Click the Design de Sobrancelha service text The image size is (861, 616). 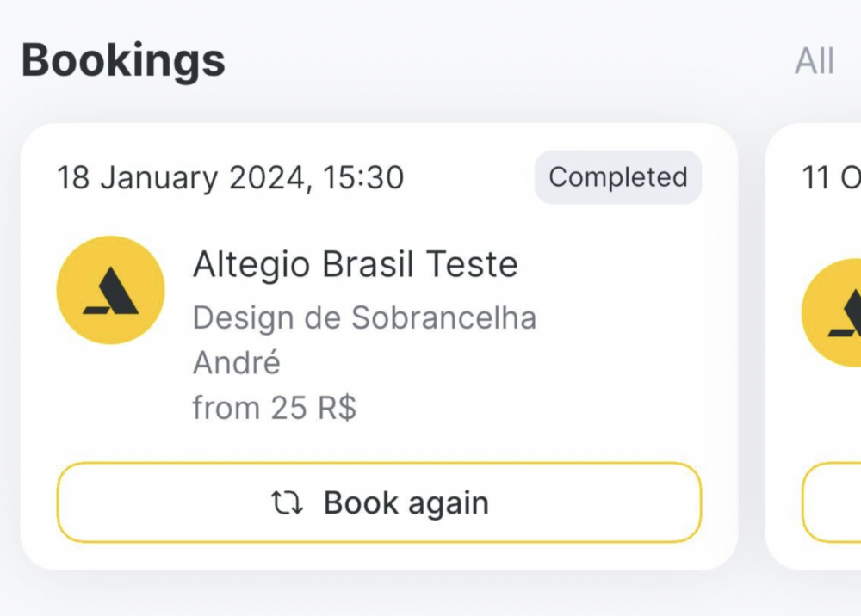click(x=364, y=317)
